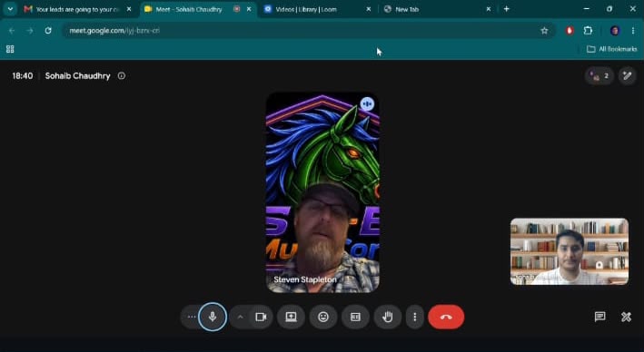
Task: Close the New Tab browser tab
Action: coord(489,9)
